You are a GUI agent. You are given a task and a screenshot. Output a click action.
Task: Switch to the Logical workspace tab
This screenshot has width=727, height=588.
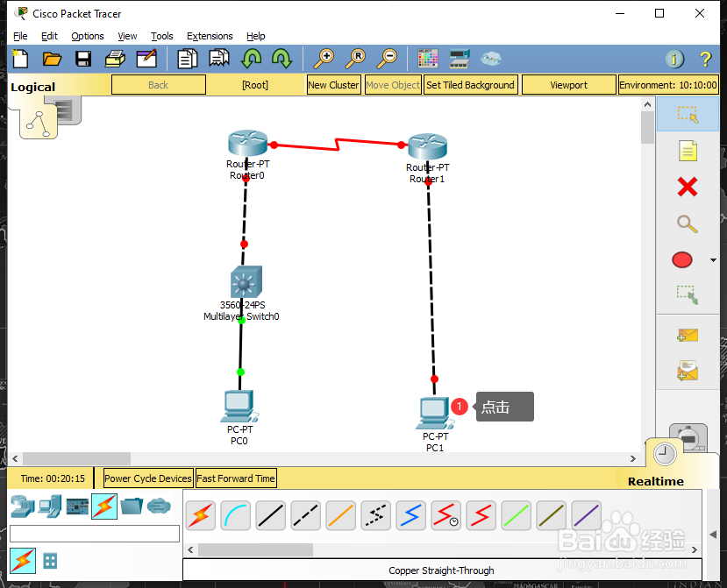pos(33,87)
